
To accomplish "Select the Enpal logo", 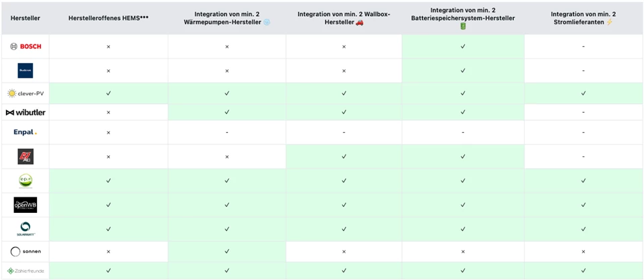I will pyautogui.click(x=25, y=132).
